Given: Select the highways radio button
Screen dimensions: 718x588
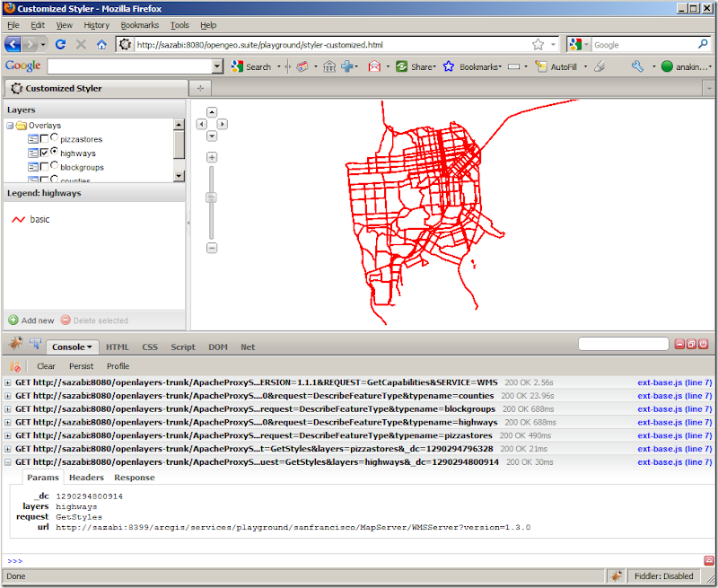Looking at the screenshot, I should tap(54, 151).
